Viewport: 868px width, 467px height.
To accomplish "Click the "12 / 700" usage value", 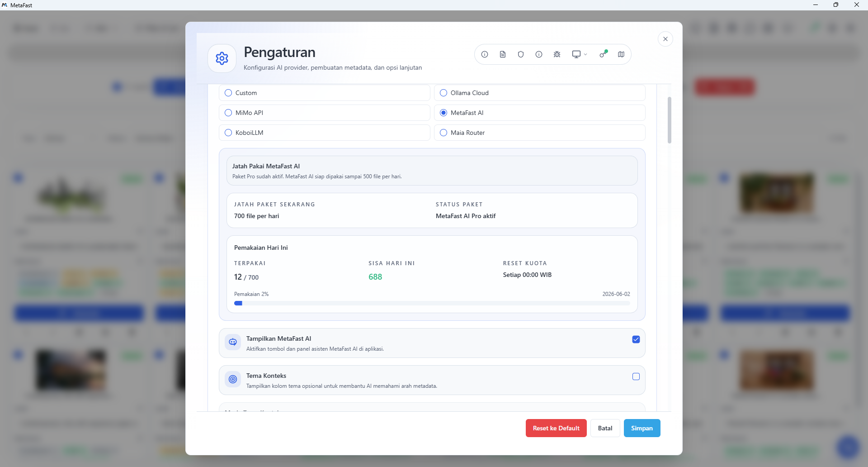I will pos(246,277).
